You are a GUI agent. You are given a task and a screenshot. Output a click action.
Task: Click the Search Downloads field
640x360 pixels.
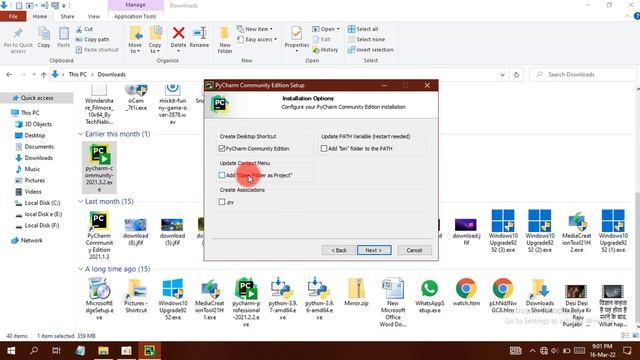(x=583, y=75)
